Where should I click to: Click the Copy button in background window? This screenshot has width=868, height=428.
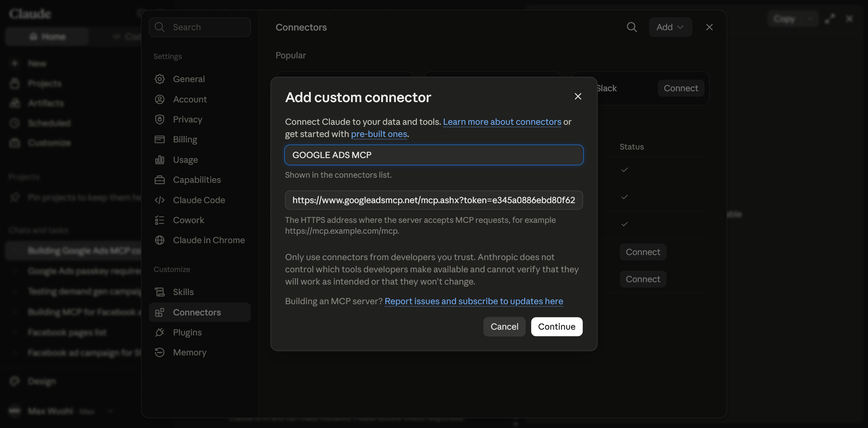tap(784, 19)
